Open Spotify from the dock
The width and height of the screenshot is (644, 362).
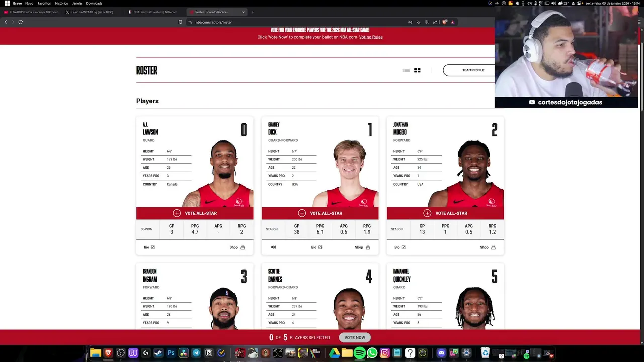tap(360, 353)
